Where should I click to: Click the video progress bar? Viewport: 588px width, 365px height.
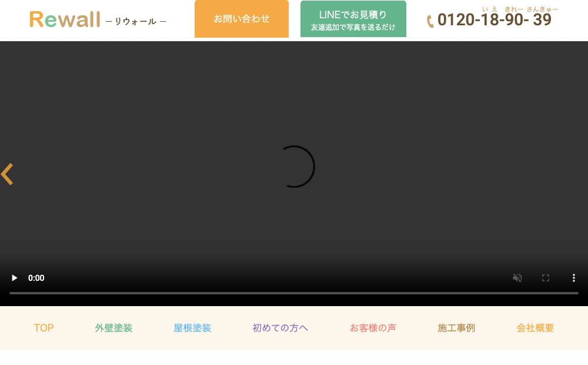tap(294, 293)
